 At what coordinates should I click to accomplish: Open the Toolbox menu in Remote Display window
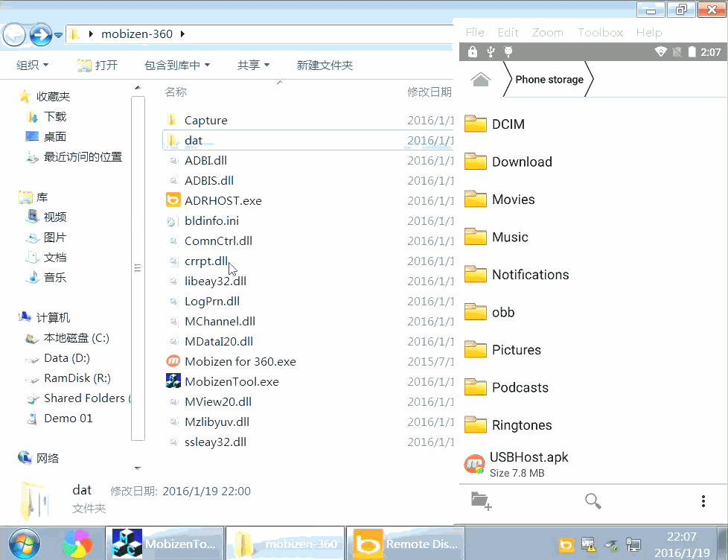600,33
